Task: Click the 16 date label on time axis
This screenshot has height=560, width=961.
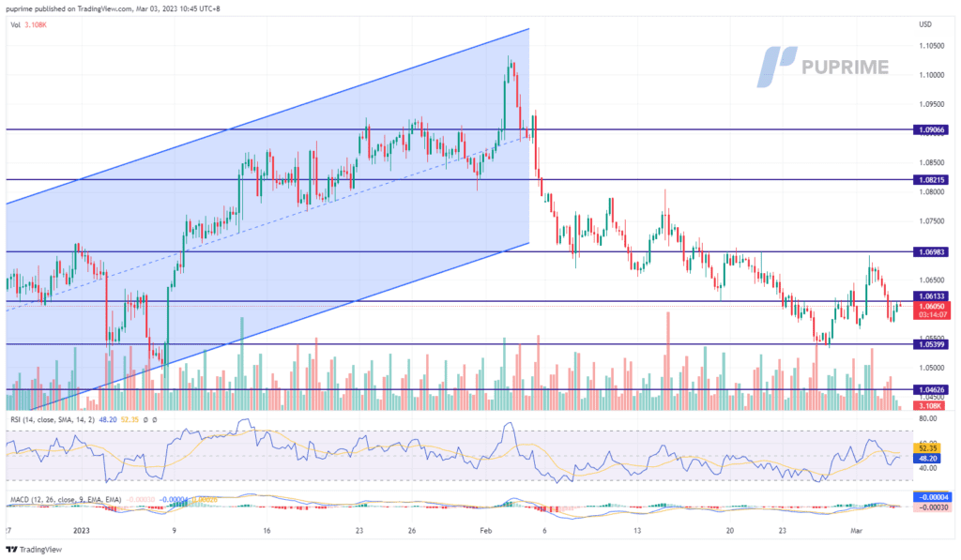Action: pos(267,531)
